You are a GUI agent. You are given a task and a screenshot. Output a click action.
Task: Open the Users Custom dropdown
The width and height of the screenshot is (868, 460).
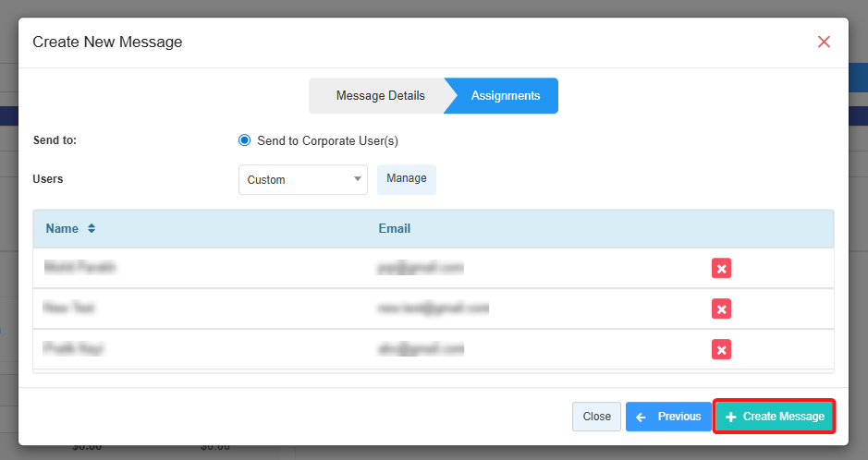(x=302, y=179)
